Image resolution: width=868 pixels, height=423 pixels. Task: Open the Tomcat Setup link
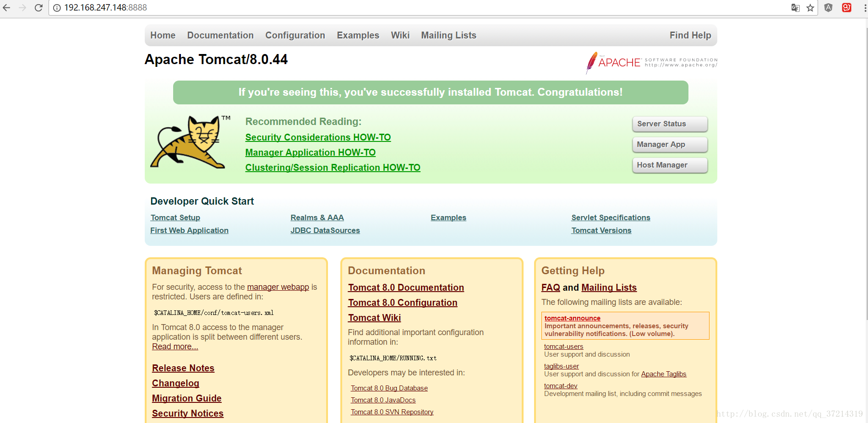[175, 217]
